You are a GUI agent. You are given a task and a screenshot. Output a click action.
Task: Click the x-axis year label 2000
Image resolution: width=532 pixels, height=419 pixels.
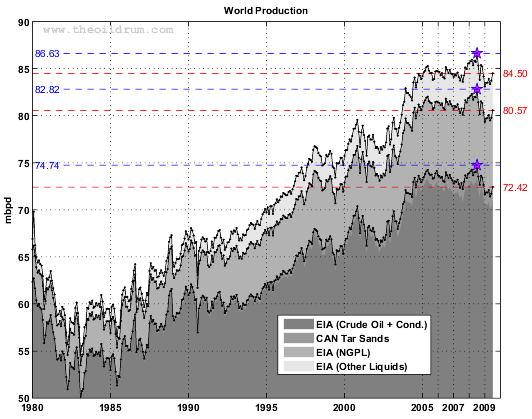[x=344, y=407]
